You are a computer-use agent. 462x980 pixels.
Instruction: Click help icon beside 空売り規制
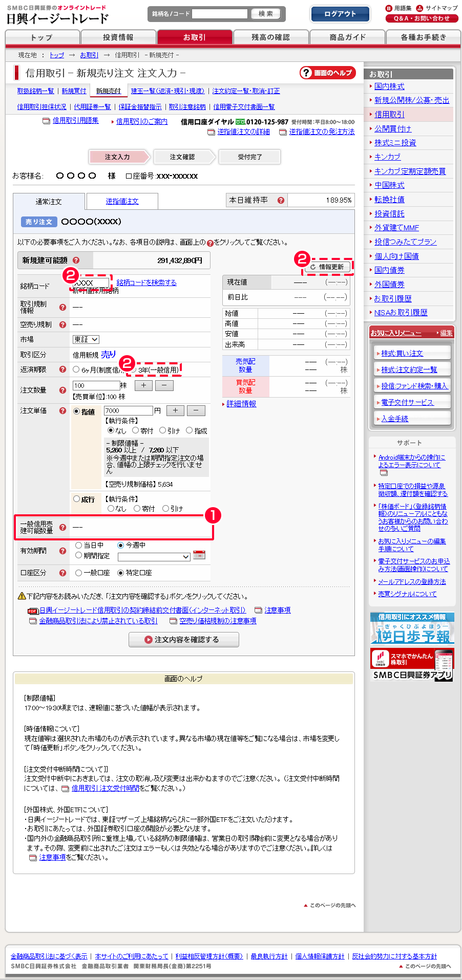(62, 324)
